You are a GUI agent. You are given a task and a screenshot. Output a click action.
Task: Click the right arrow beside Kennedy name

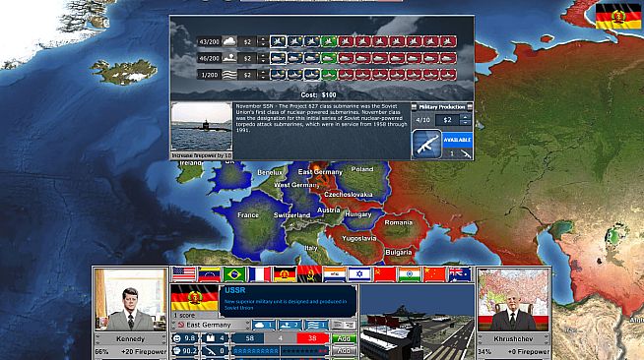click(163, 339)
